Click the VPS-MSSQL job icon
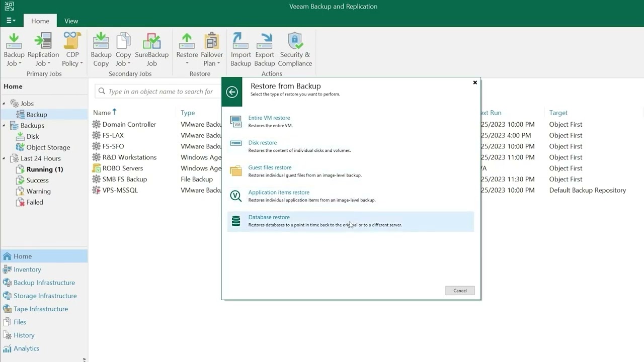The image size is (644, 362). click(x=96, y=190)
